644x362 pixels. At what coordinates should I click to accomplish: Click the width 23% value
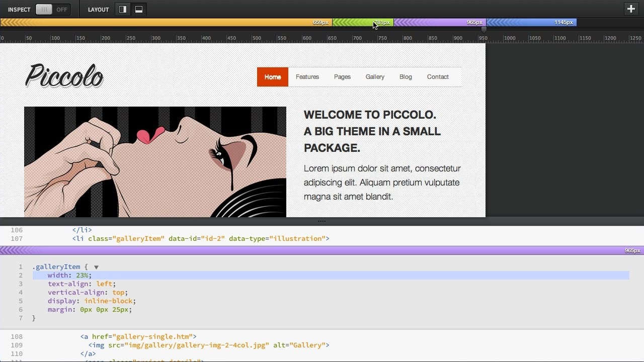tap(82, 276)
